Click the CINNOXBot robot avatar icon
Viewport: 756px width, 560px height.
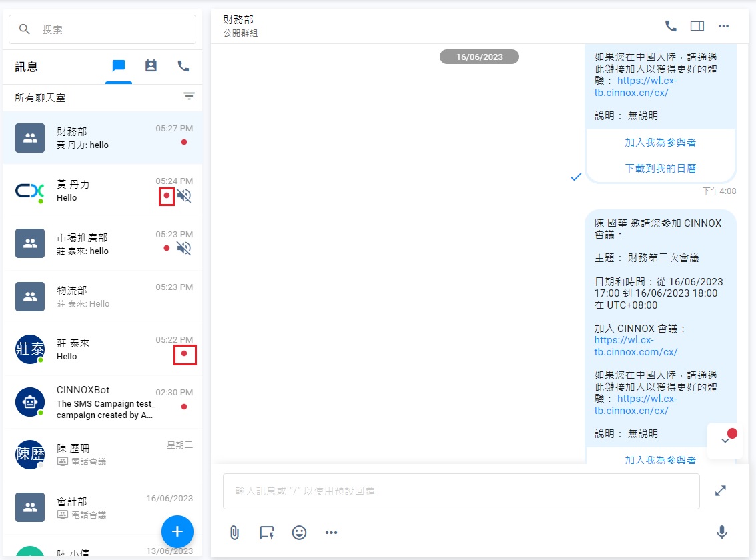point(30,402)
